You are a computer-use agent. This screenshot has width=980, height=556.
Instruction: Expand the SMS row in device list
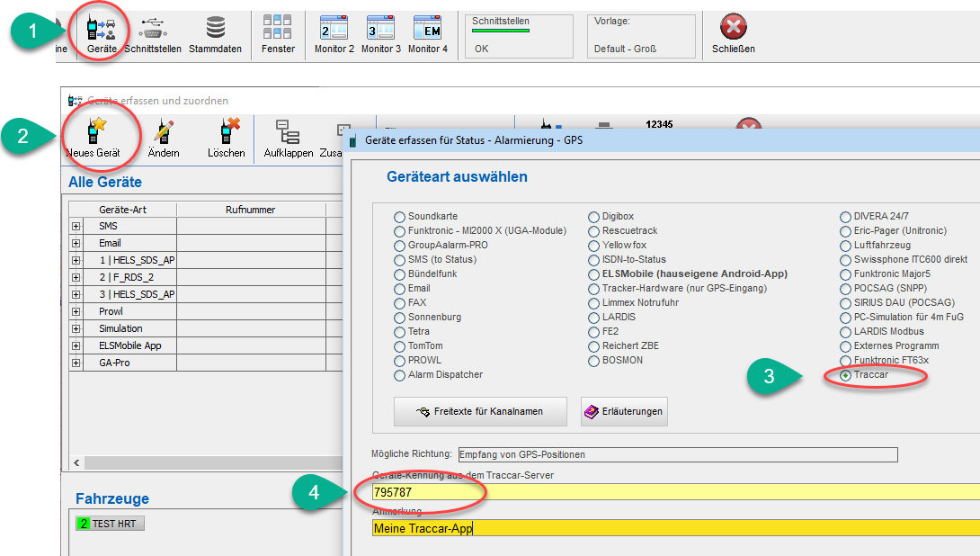76,227
